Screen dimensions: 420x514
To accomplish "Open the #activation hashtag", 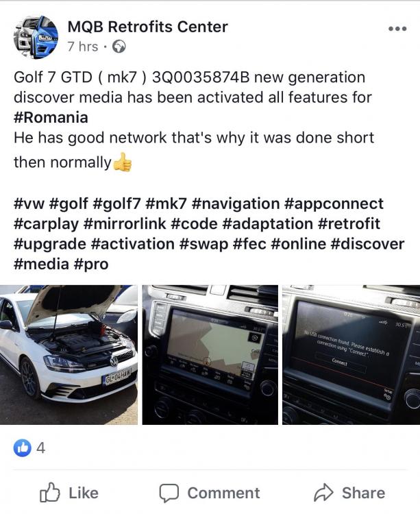I will coord(133,244).
